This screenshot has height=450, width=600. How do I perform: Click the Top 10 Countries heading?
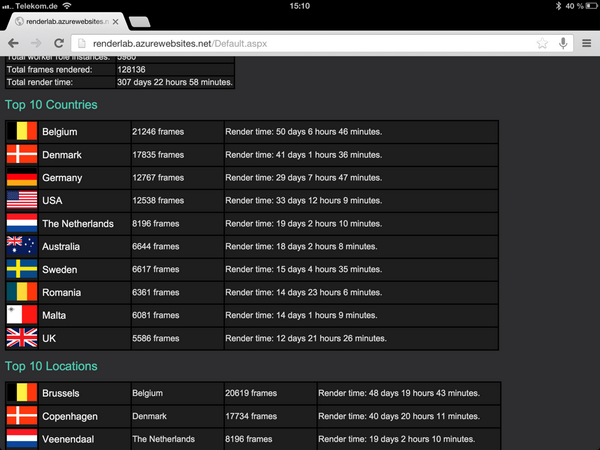(x=51, y=105)
